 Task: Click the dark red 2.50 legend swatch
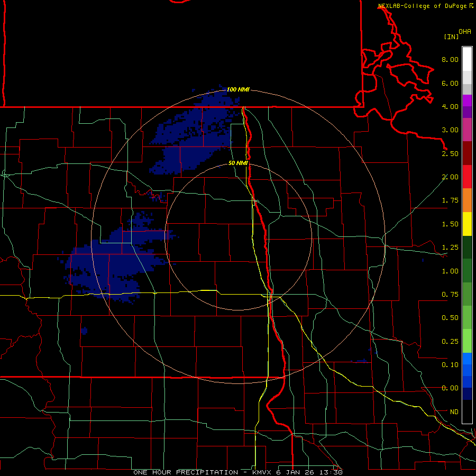pos(467,153)
